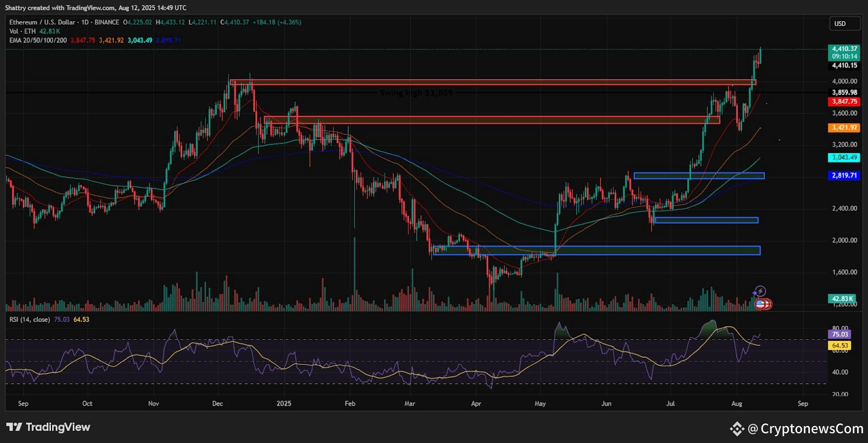Click the RSI average label 64.53
The height and width of the screenshot is (443, 868).
pos(839,345)
